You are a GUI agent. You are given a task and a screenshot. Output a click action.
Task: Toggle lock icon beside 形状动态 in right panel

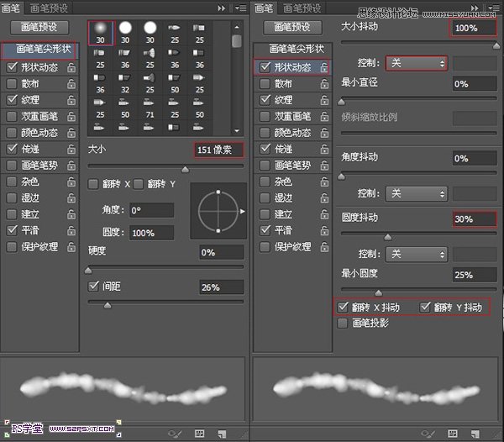click(324, 67)
